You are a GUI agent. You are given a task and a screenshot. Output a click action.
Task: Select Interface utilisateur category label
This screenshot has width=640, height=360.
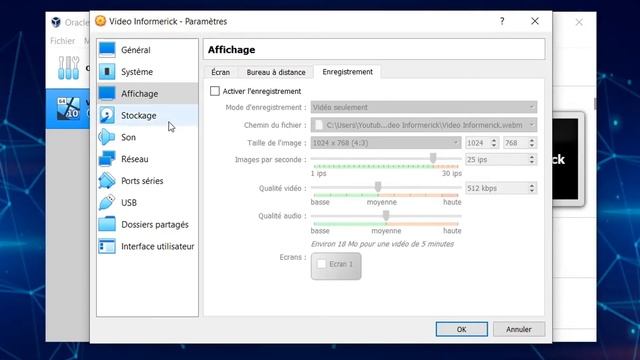[x=158, y=247]
